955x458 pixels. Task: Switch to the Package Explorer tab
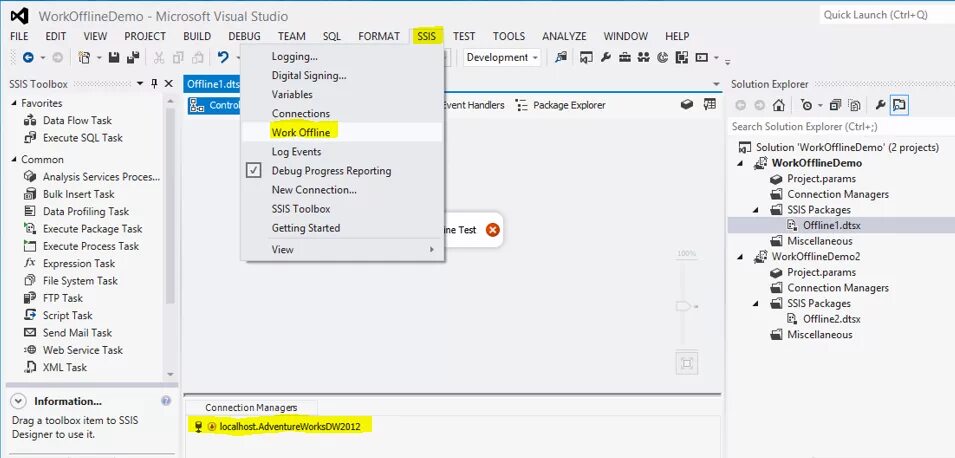(561, 105)
